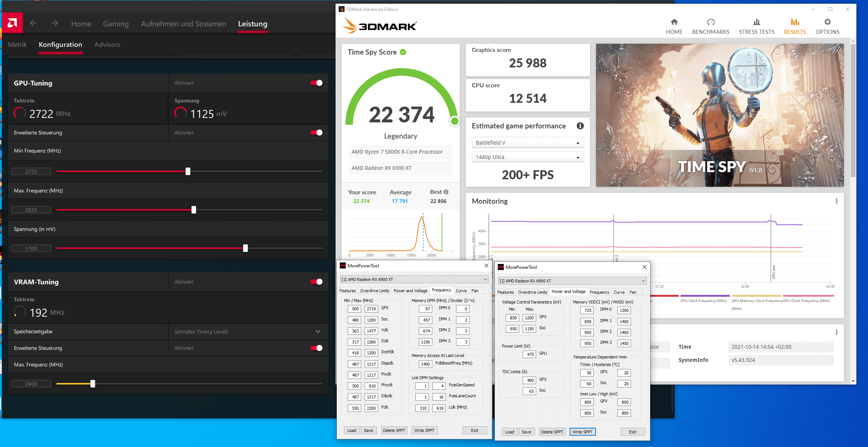Image resolution: width=868 pixels, height=447 pixels.
Task: Open 3DMark Home icon
Action: point(674,22)
